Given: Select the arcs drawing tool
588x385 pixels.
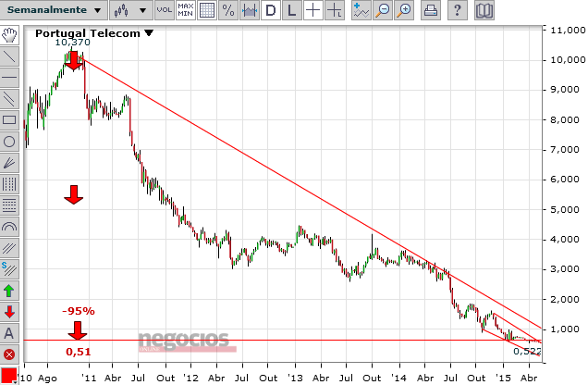Looking at the screenshot, I should coord(9,227).
